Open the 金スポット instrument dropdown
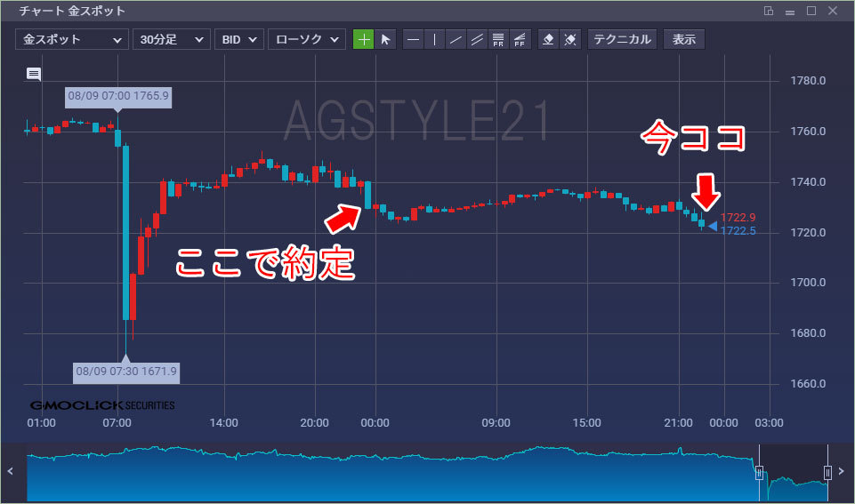The image size is (855, 504). [72, 39]
